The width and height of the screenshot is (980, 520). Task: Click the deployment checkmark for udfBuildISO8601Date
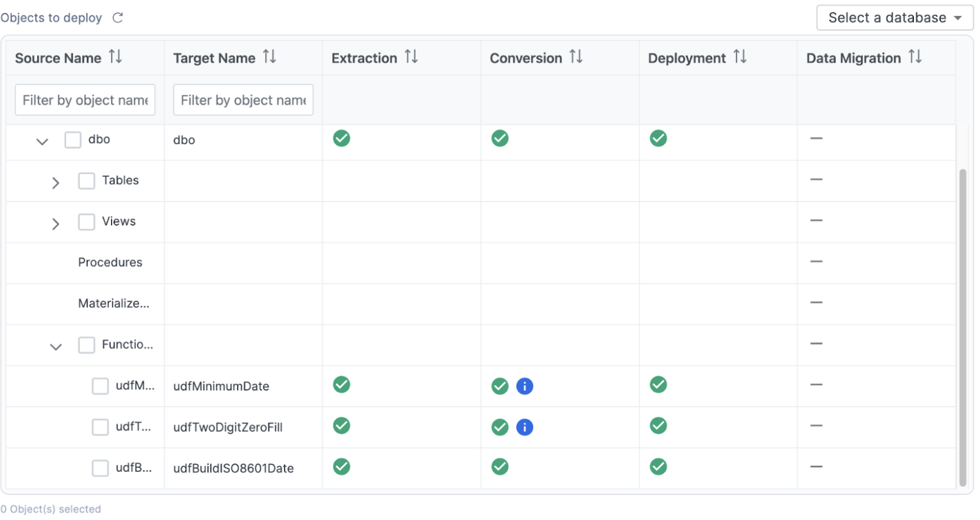coord(658,467)
